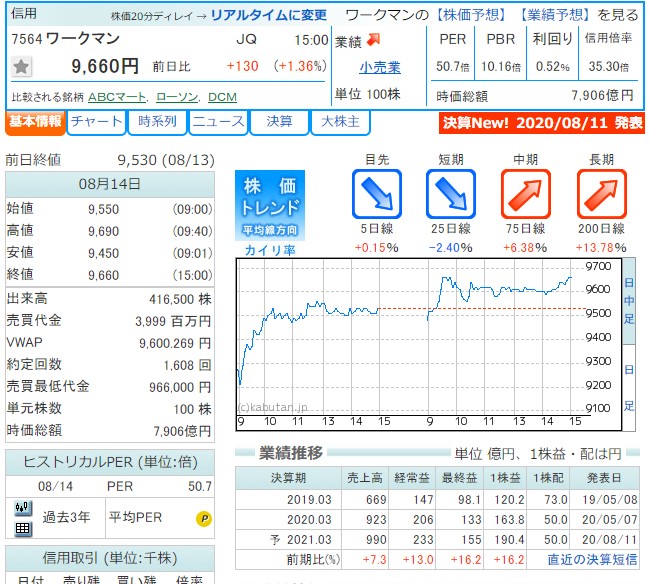Switch to the 時系列 tab
Image resolution: width=650 pixels, height=584 pixels.
tap(157, 122)
